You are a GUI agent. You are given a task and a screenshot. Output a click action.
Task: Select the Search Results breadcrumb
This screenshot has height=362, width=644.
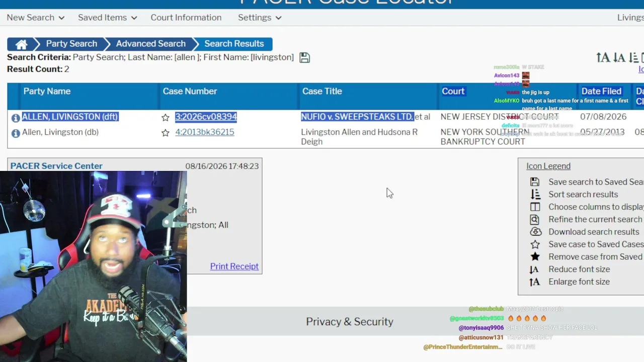234,44
